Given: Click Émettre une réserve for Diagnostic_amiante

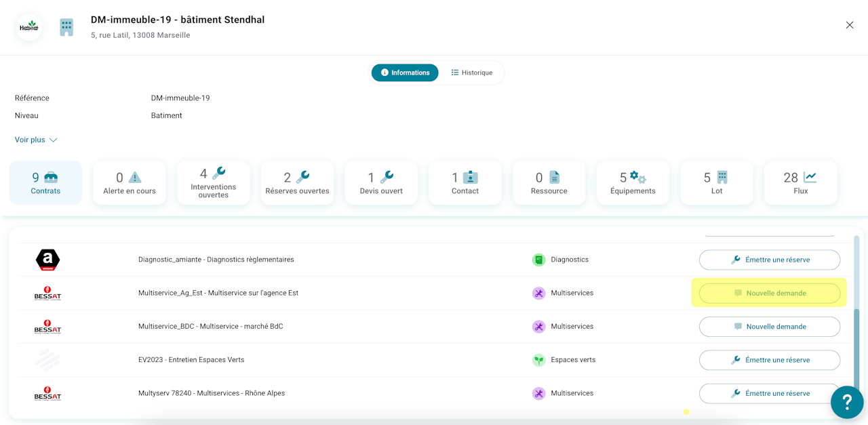Looking at the screenshot, I should point(769,260).
